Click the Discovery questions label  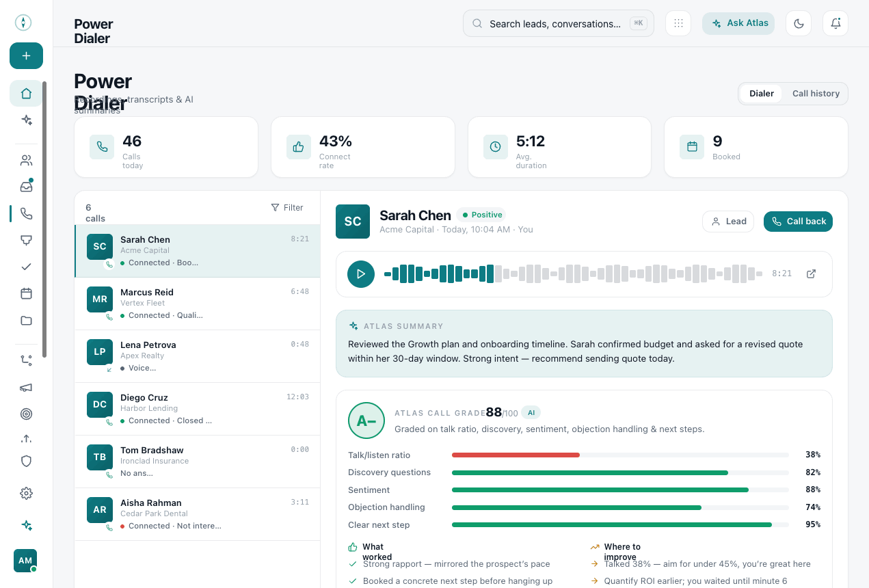tap(390, 472)
